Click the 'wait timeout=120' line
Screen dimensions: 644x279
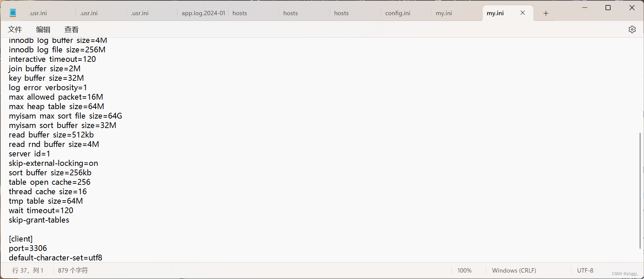pyautogui.click(x=41, y=210)
